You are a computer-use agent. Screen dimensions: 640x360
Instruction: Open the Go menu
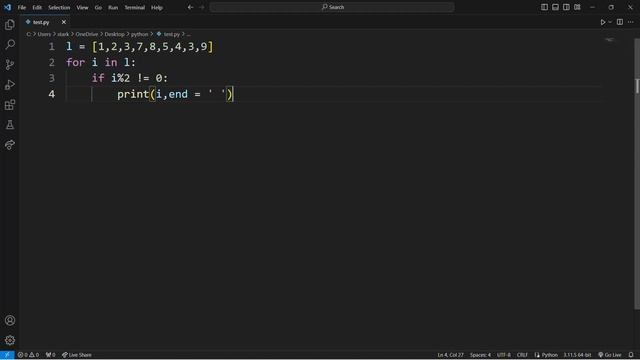tap(98, 7)
